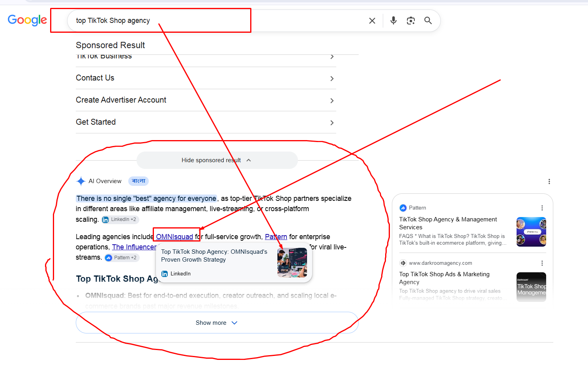588x367 pixels.
Task: Open the Contact Us sitelink
Action: coord(206,78)
